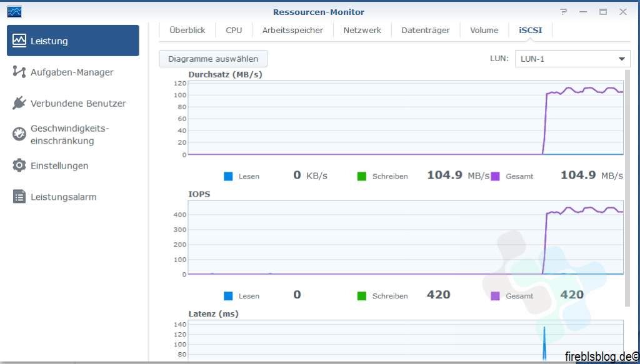The height and width of the screenshot is (364, 640).
Task: Open help via the question mark icon
Action: tap(564, 12)
